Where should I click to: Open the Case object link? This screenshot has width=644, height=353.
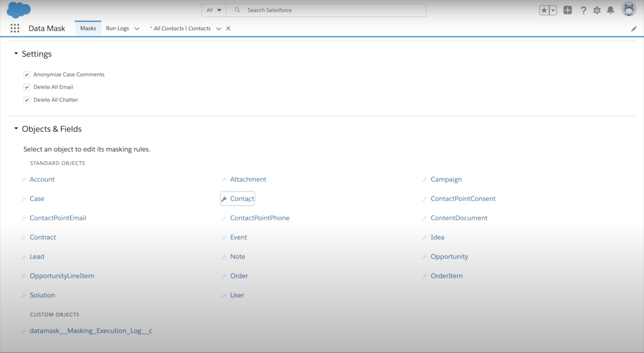pyautogui.click(x=37, y=199)
